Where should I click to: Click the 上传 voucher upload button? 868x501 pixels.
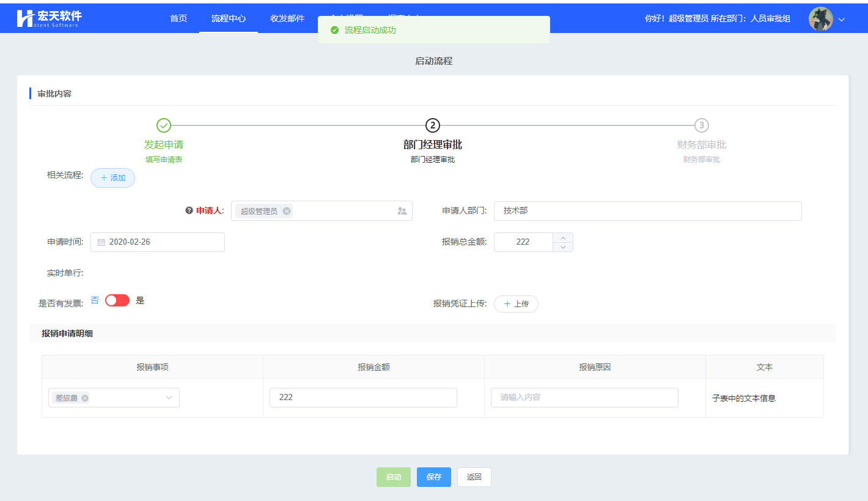click(x=516, y=304)
